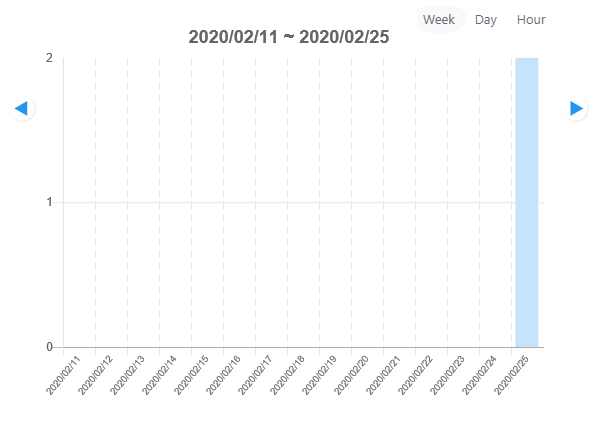Select the 2020/02/11 axis label
Image resolution: width=599 pixels, height=429 pixels.
[x=63, y=375]
